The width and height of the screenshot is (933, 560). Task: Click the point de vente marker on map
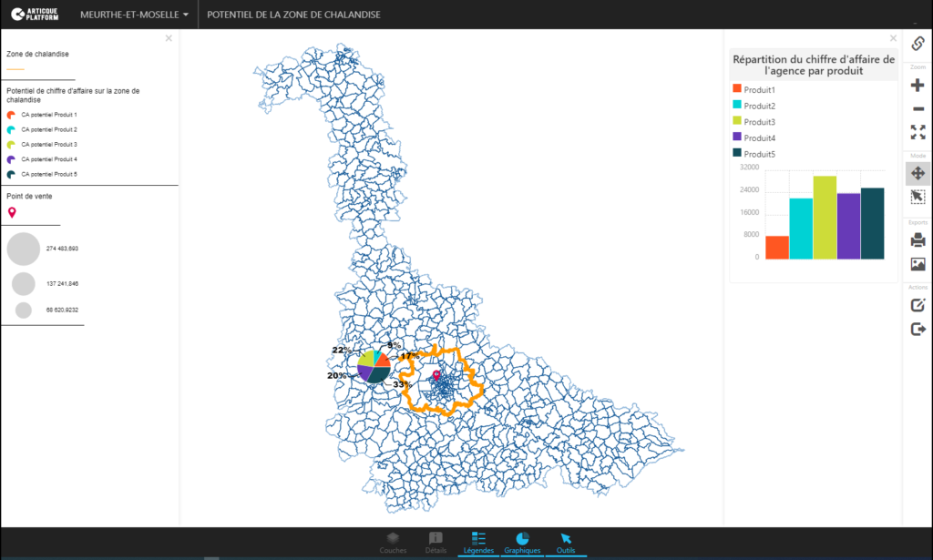436,375
